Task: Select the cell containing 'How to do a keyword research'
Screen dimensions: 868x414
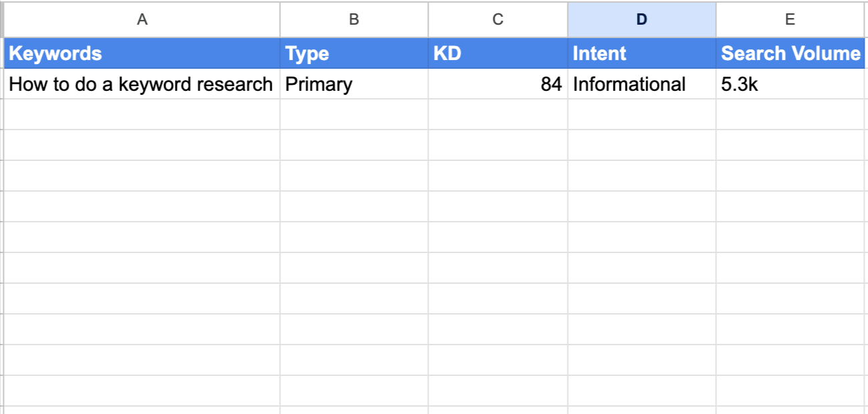Action: click(142, 84)
